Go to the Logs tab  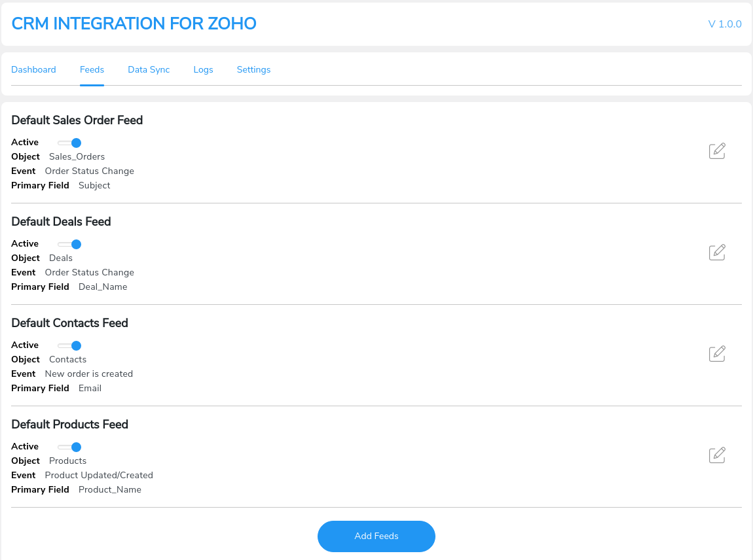click(x=203, y=69)
